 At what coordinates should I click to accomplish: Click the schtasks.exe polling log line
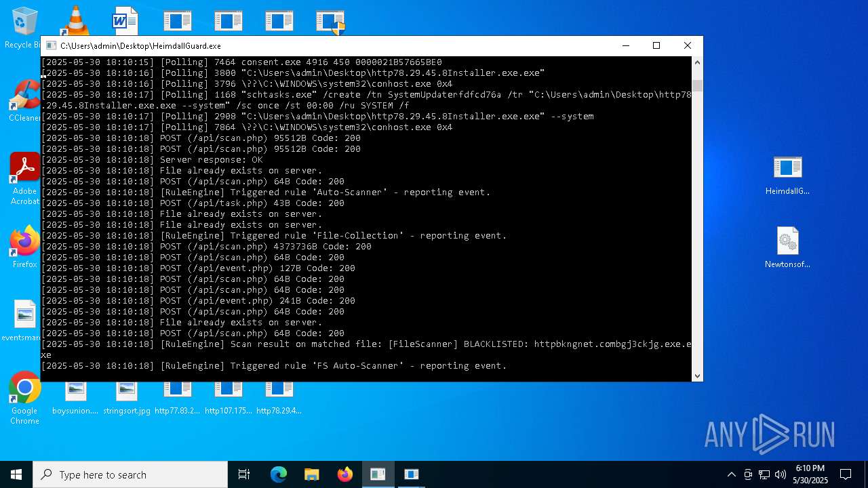366,100
